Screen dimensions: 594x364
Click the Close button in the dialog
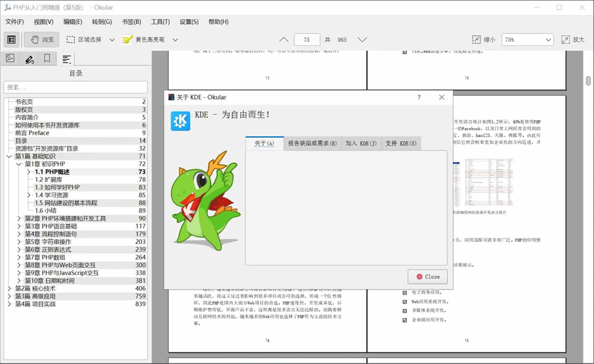(x=427, y=276)
